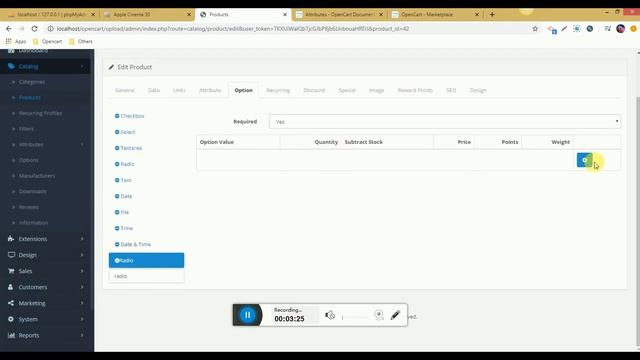The height and width of the screenshot is (360, 640).
Task: Pause the screen recording
Action: (x=247, y=315)
